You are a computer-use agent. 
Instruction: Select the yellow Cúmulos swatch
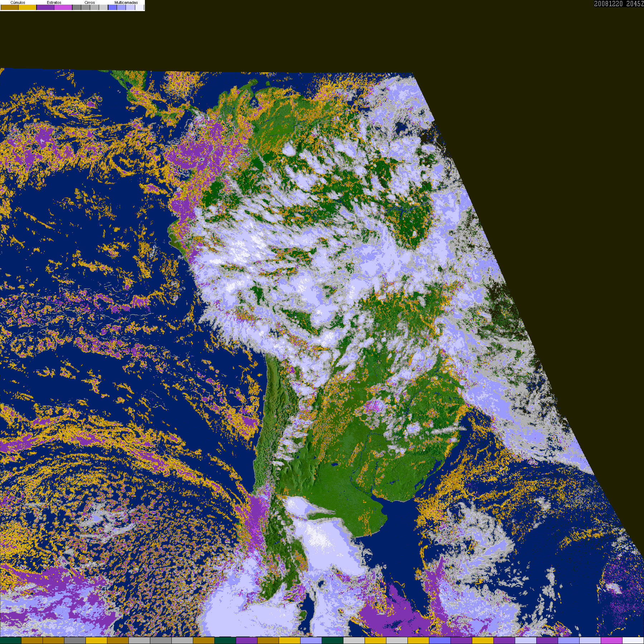click(28, 7)
